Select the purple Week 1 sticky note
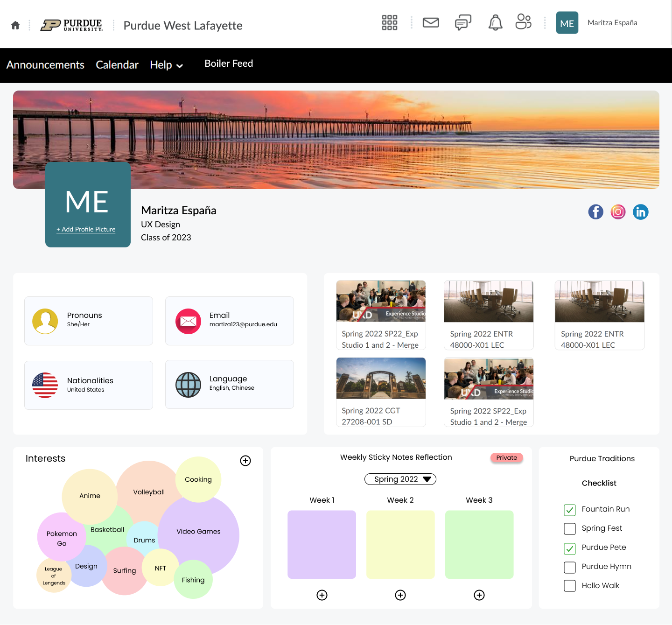Image resolution: width=672 pixels, height=625 pixels. click(x=322, y=545)
